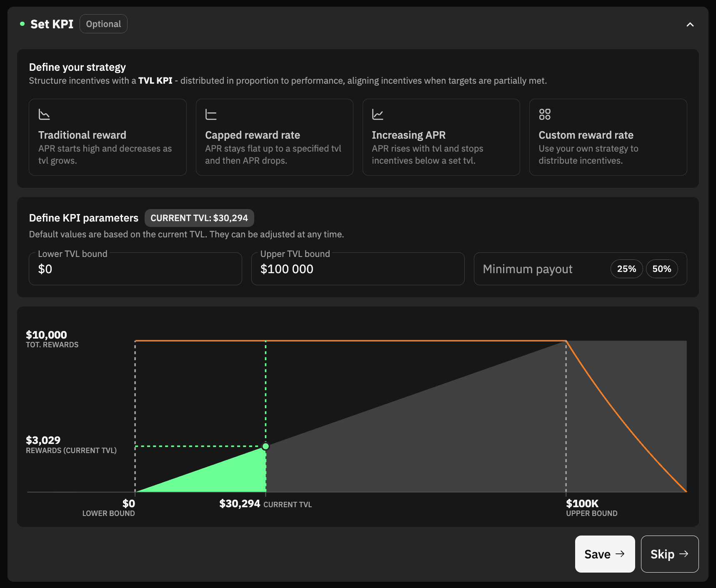Click the Capped reward rate flat-line icon
The height and width of the screenshot is (588, 716).
click(x=211, y=114)
